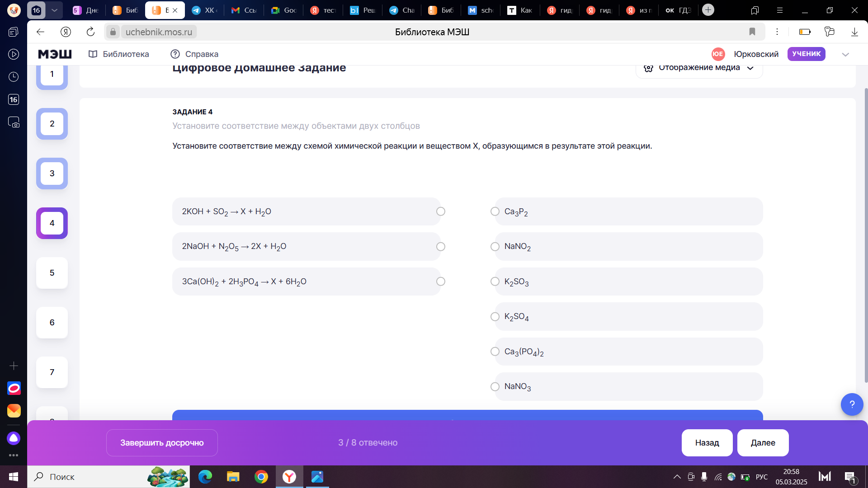Switch input language РУС indicator
Screen dimensions: 868x488
[x=762, y=477]
